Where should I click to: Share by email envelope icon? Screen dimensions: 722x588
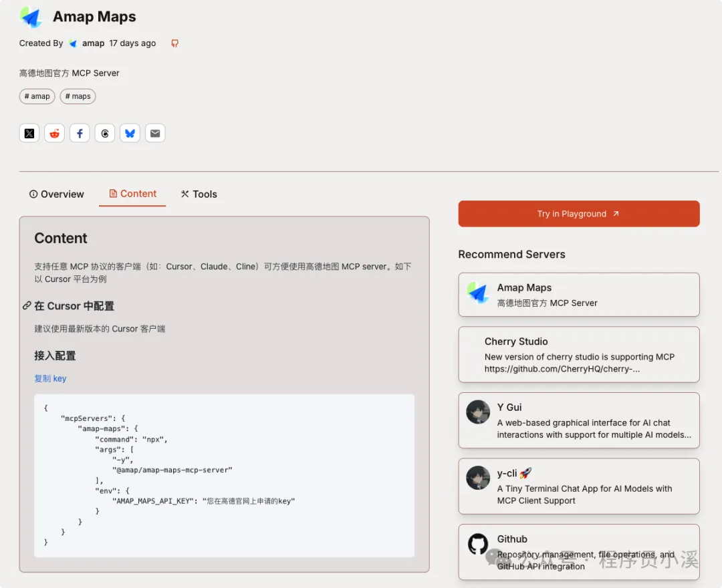click(155, 134)
